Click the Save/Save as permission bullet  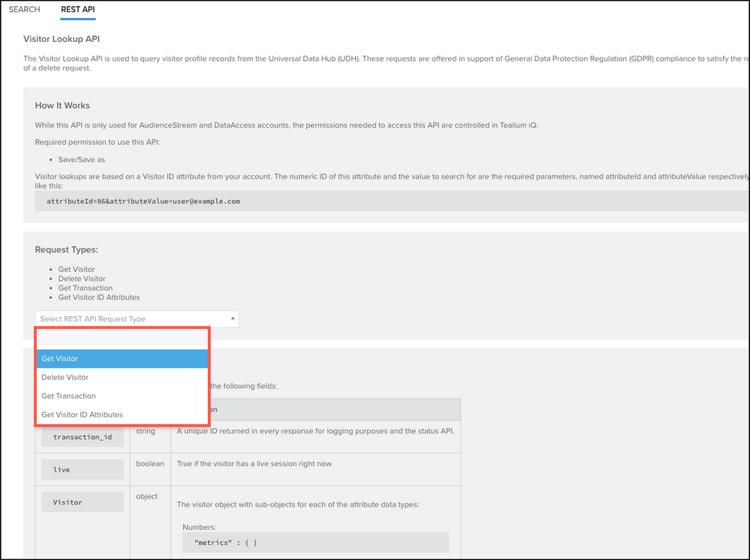(x=83, y=160)
